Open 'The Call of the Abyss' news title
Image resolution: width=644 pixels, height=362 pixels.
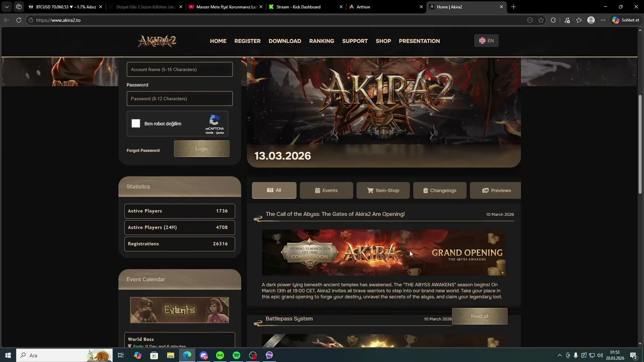pos(335,214)
